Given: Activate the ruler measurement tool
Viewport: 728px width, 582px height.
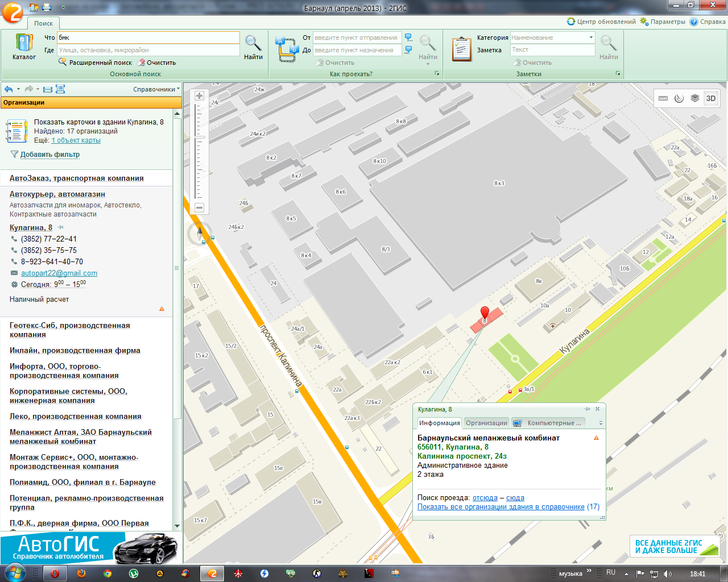Looking at the screenshot, I should coord(663,98).
